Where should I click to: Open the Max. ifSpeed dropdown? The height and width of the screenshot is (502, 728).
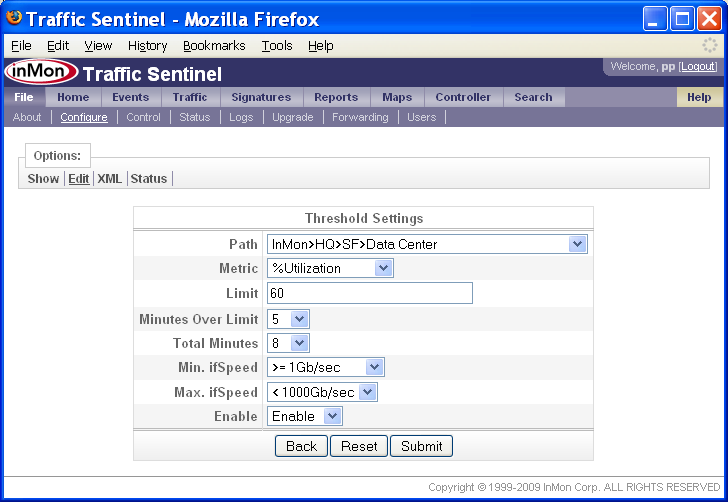click(x=322, y=392)
